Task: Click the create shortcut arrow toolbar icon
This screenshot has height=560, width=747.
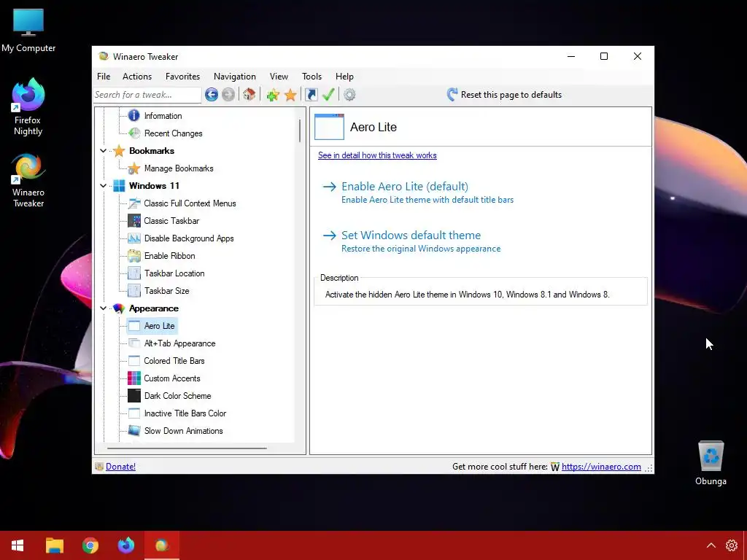Action: [x=311, y=95]
